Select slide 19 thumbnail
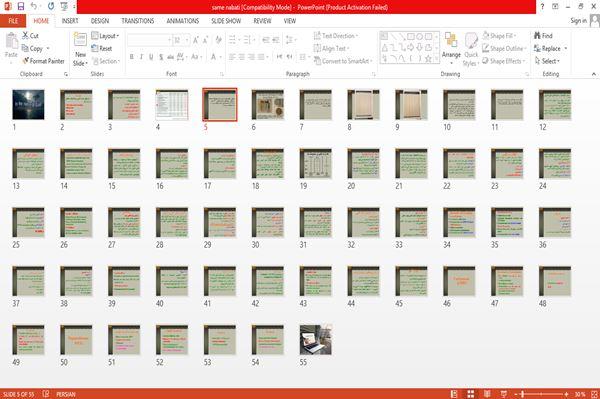 pyautogui.click(x=315, y=164)
